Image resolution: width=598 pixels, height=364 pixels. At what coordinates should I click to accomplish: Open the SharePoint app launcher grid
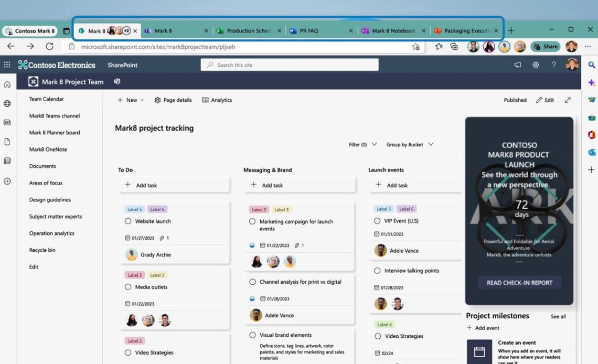(7, 65)
